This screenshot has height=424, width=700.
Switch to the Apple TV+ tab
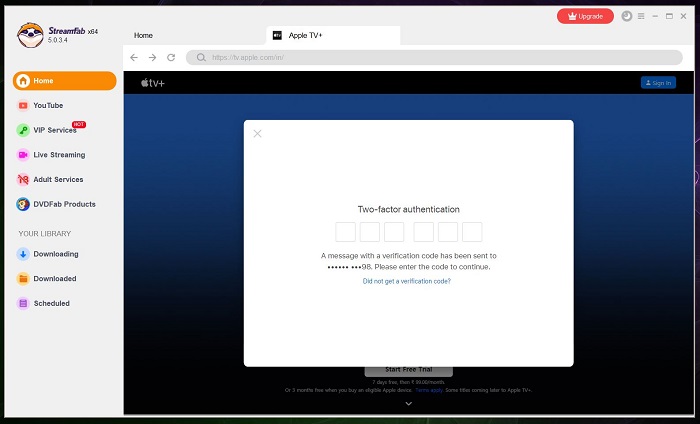tap(333, 35)
